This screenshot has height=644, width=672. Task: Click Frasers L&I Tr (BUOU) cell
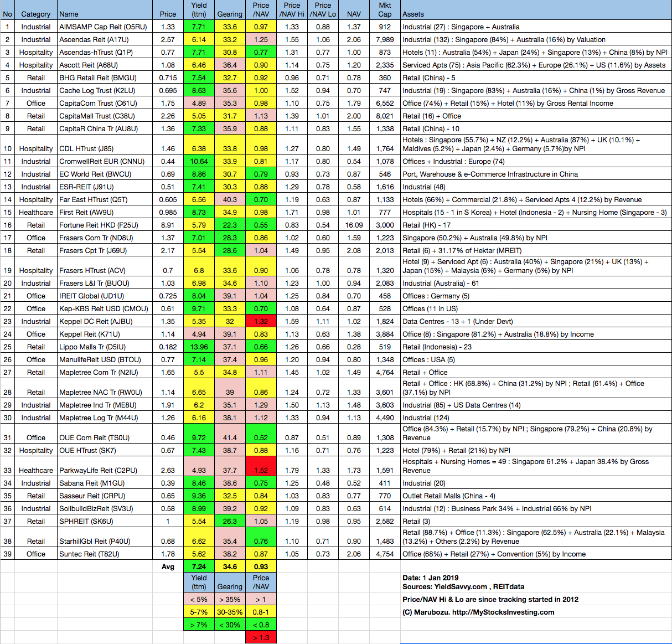coord(105,283)
